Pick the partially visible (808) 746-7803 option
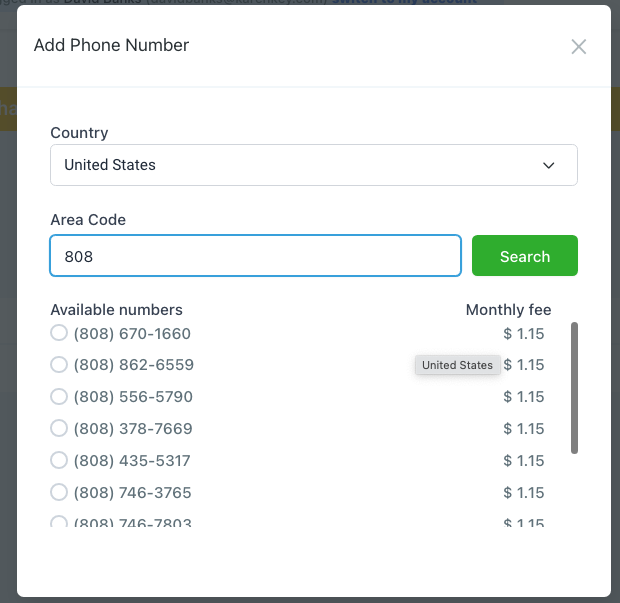This screenshot has height=603, width=620. (x=59, y=522)
